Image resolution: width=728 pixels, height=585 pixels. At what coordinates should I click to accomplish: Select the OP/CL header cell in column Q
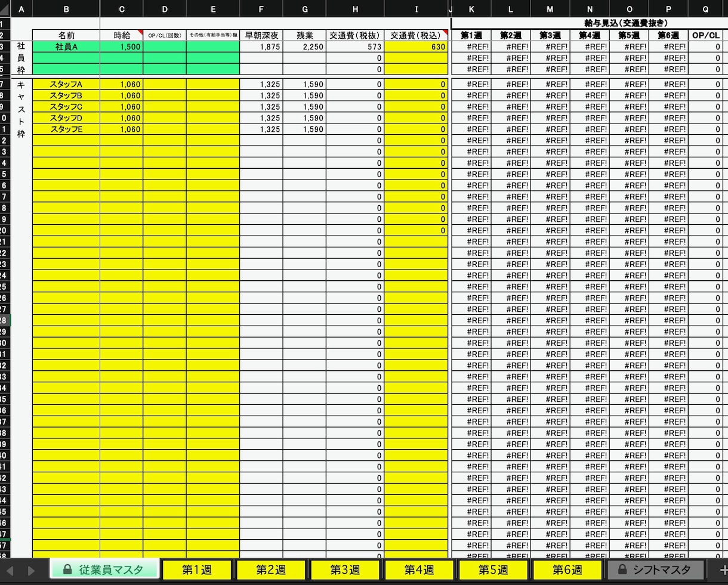[x=705, y=35]
